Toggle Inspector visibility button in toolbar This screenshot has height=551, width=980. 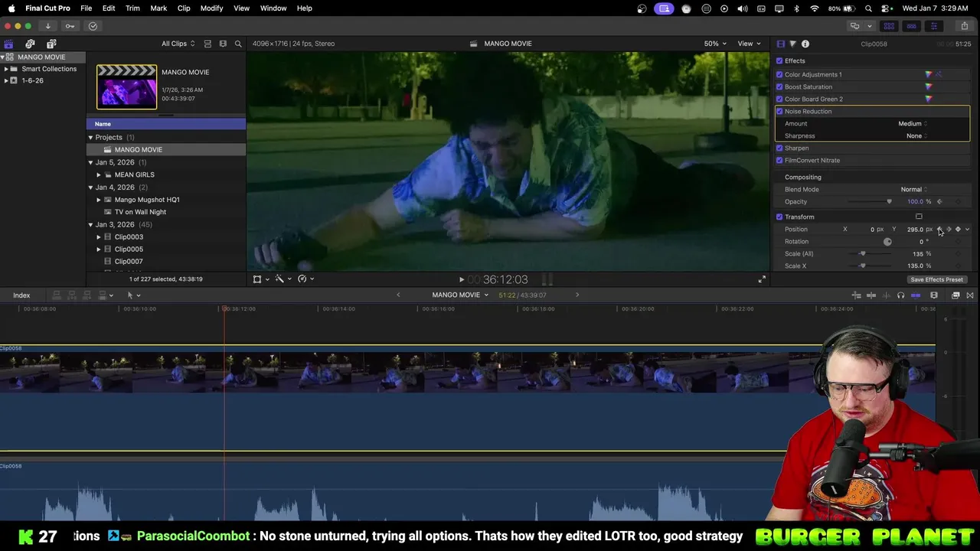(933, 26)
